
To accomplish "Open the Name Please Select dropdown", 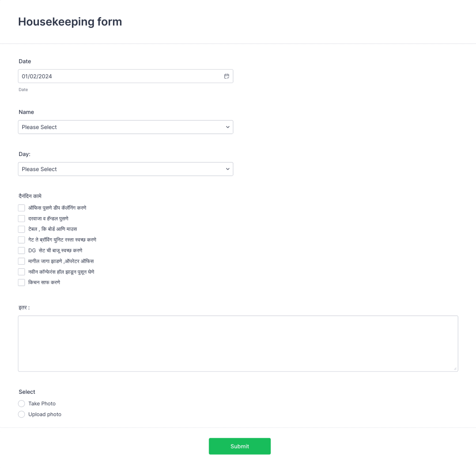I will click(125, 127).
